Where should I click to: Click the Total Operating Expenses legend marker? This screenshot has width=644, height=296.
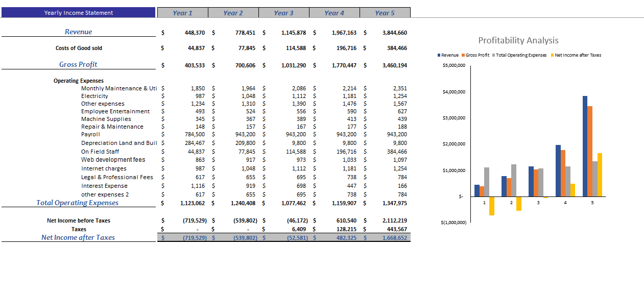tap(493, 55)
